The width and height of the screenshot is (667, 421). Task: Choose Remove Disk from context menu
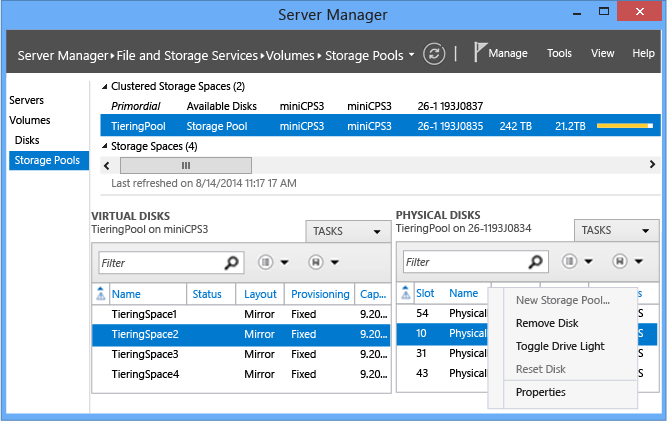[547, 323]
